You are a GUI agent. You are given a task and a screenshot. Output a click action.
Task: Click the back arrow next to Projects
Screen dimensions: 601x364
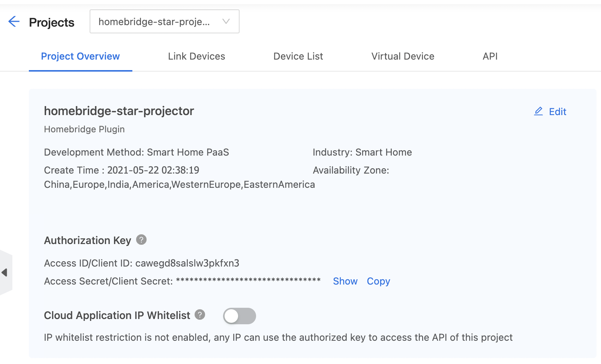[x=14, y=22]
